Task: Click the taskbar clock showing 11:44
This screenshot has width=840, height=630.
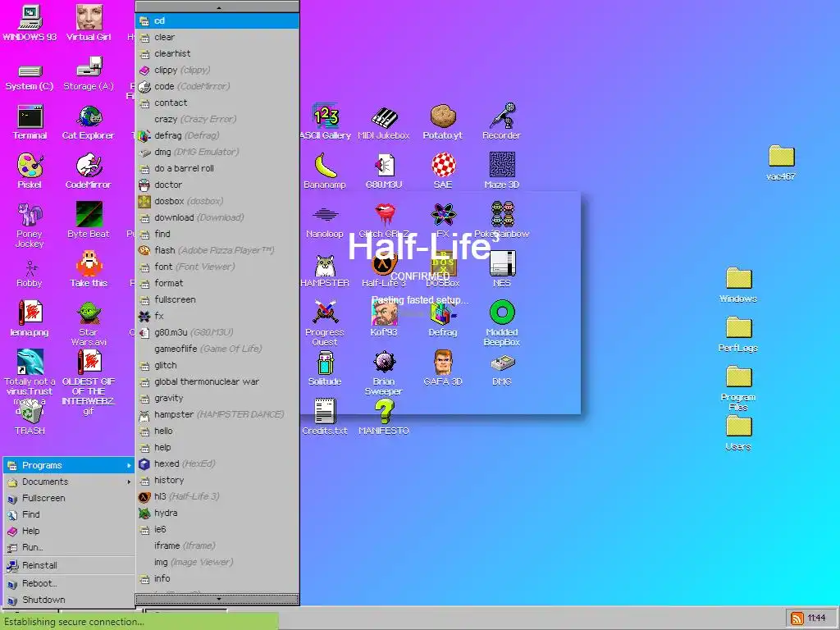Action: (x=816, y=619)
